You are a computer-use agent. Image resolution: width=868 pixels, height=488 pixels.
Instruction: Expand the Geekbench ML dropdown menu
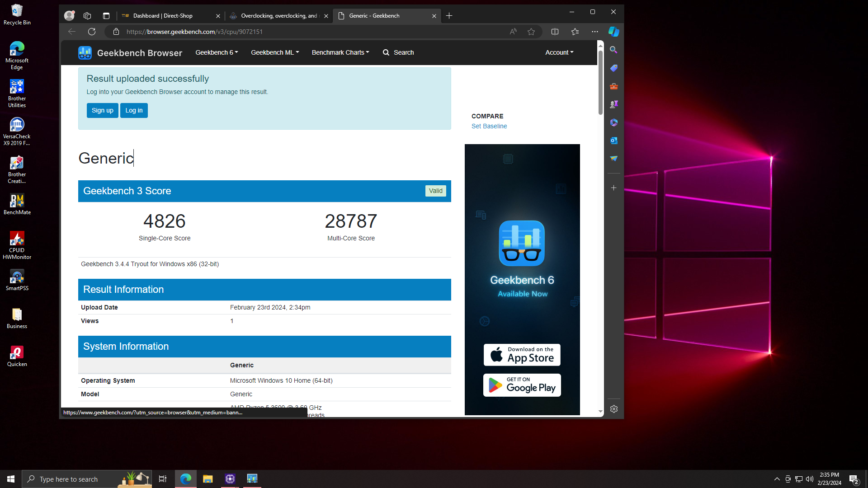click(x=275, y=52)
